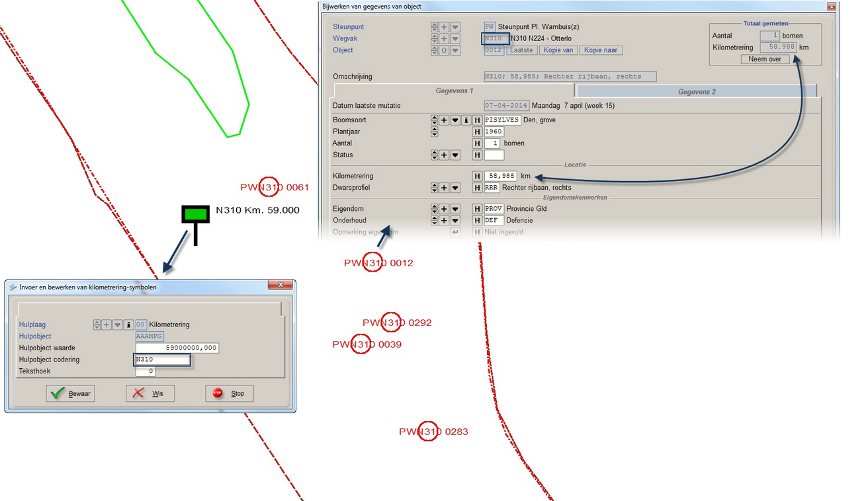
Task: Click the 0 button beside Object
Action: click(445, 50)
